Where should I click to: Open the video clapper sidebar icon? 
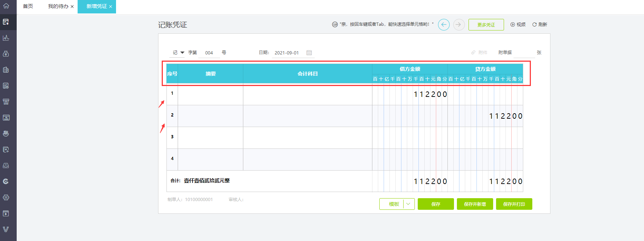point(6,213)
